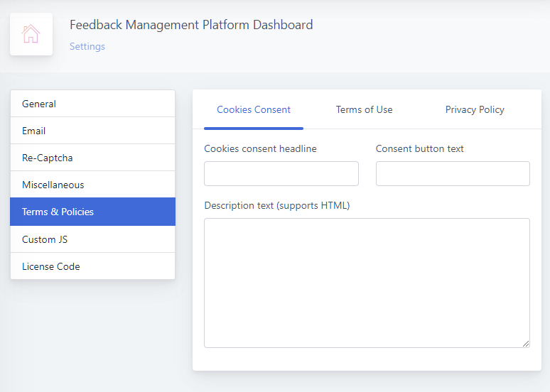
Task: Select the Terms & Policies sidebar item
Action: 92,212
